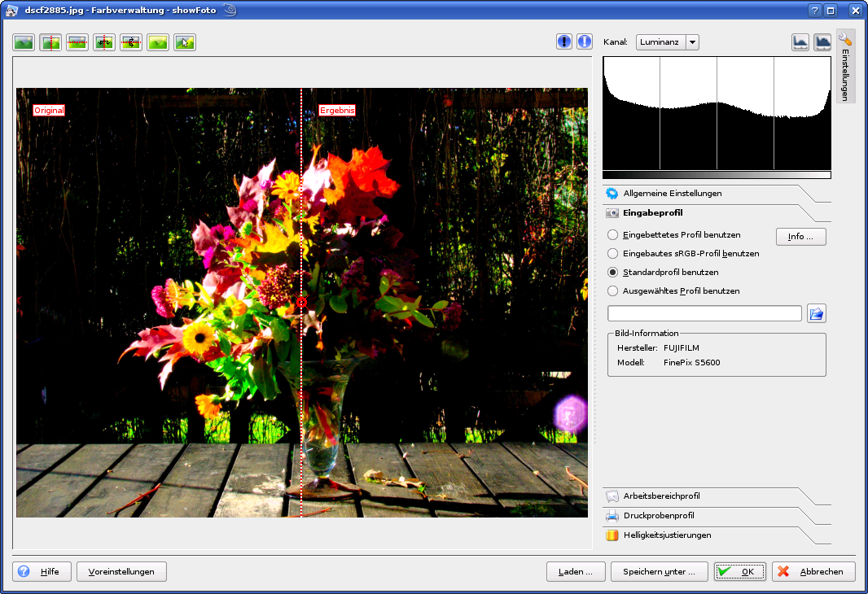Select vertical split duplicate preview mode

click(x=104, y=42)
